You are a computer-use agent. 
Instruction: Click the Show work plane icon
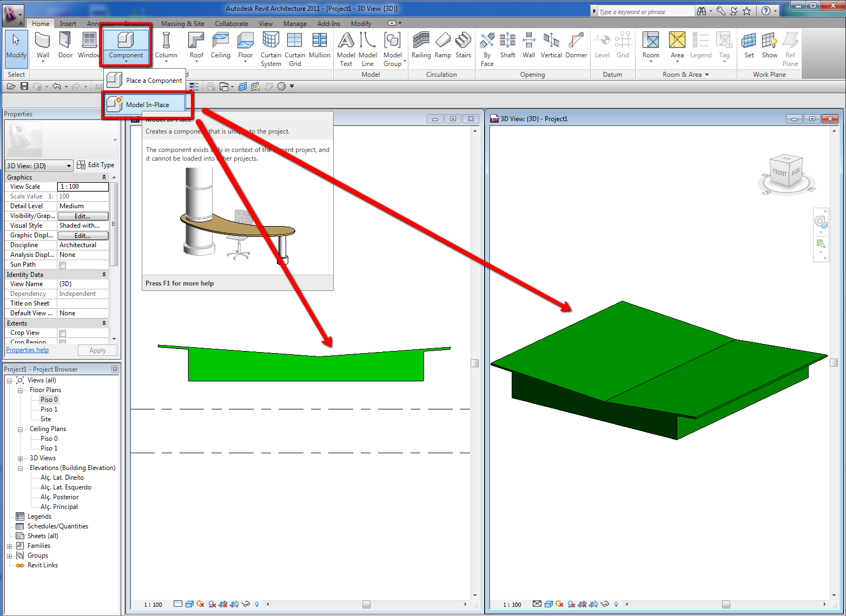click(x=770, y=45)
